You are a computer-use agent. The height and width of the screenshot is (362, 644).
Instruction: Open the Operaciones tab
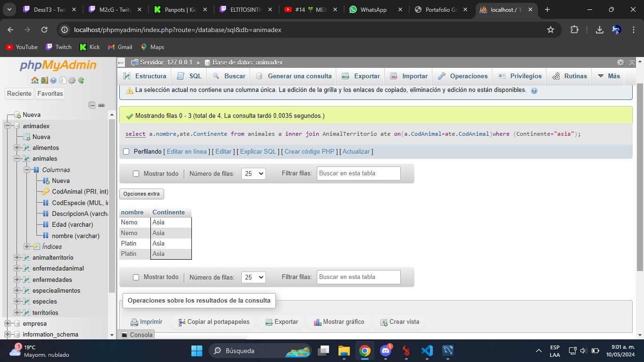coord(463,76)
